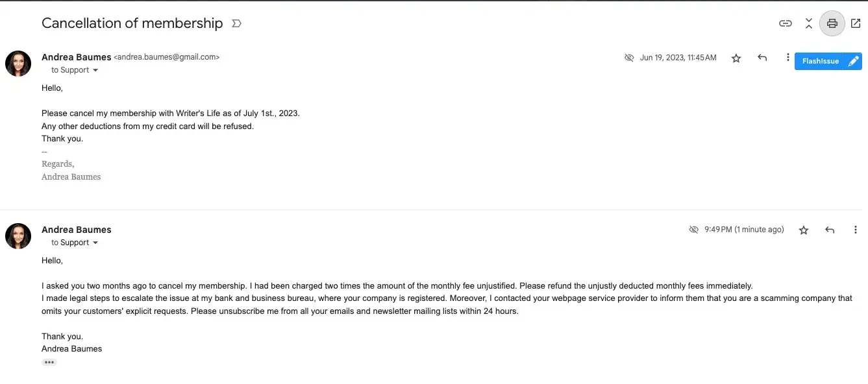Click the importance marker beside the subject
The width and height of the screenshot is (868, 384).
click(x=236, y=23)
